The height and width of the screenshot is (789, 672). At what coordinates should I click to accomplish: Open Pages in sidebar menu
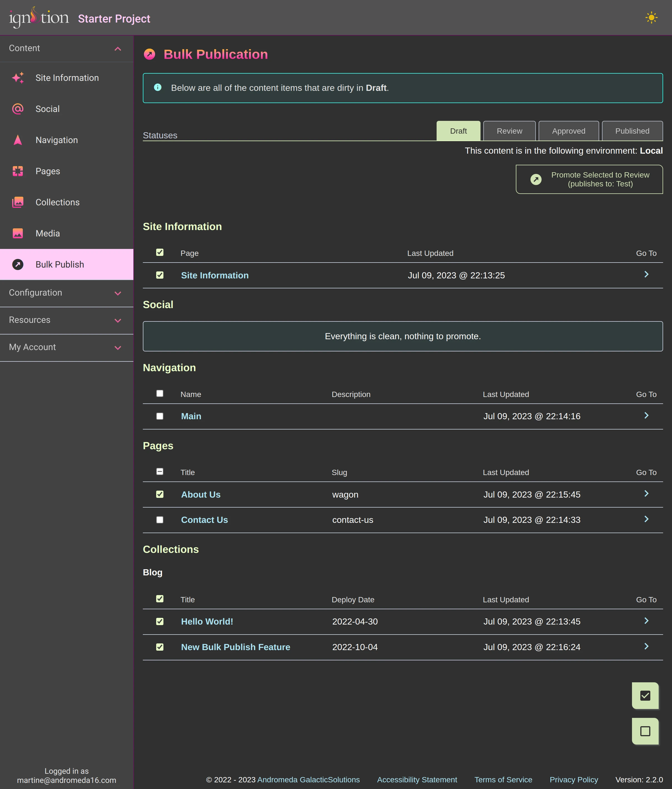click(x=67, y=171)
